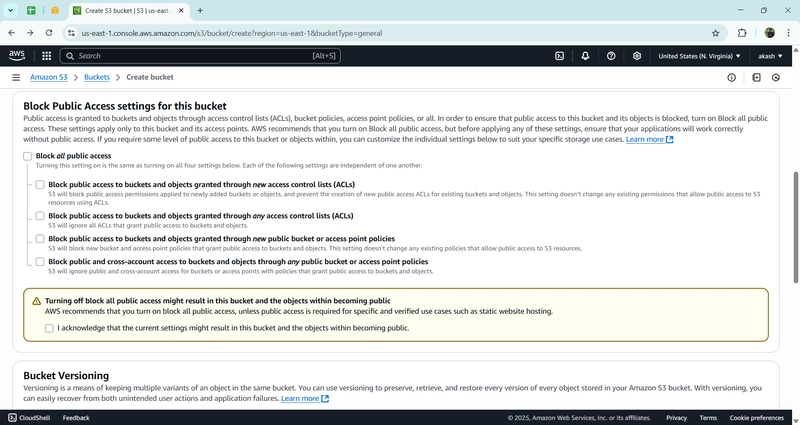
Task: Check block new public bucket policies option
Action: pos(40,239)
